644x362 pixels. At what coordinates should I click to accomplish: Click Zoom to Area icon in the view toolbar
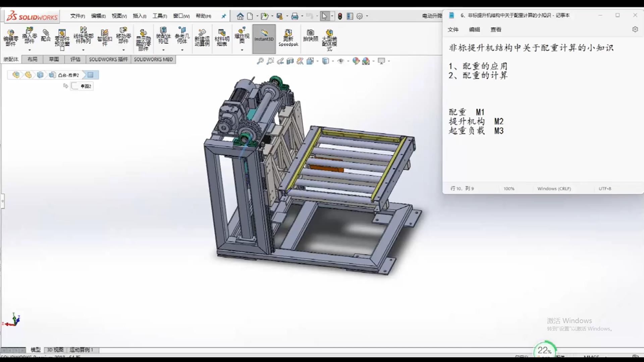270,61
